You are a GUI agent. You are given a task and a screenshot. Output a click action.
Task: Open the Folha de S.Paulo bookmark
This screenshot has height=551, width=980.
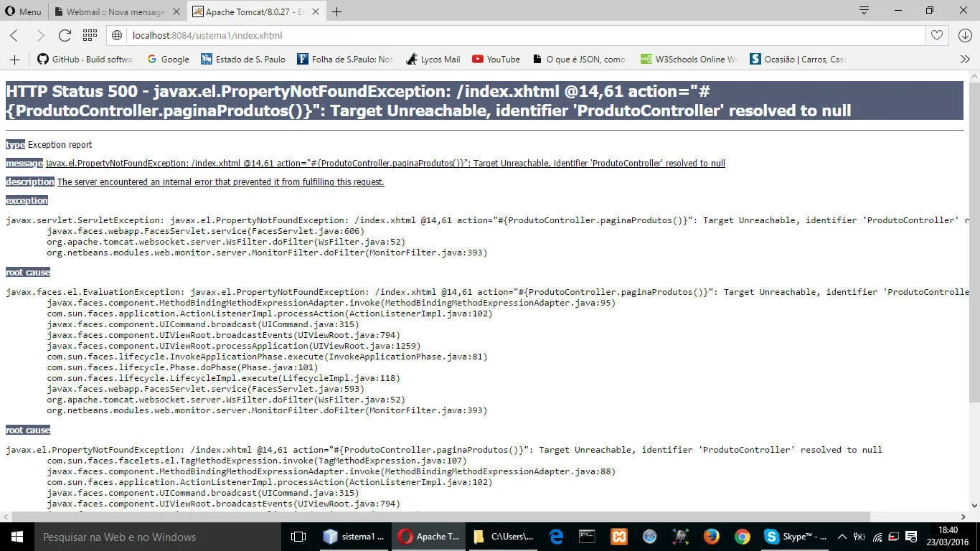pos(345,60)
